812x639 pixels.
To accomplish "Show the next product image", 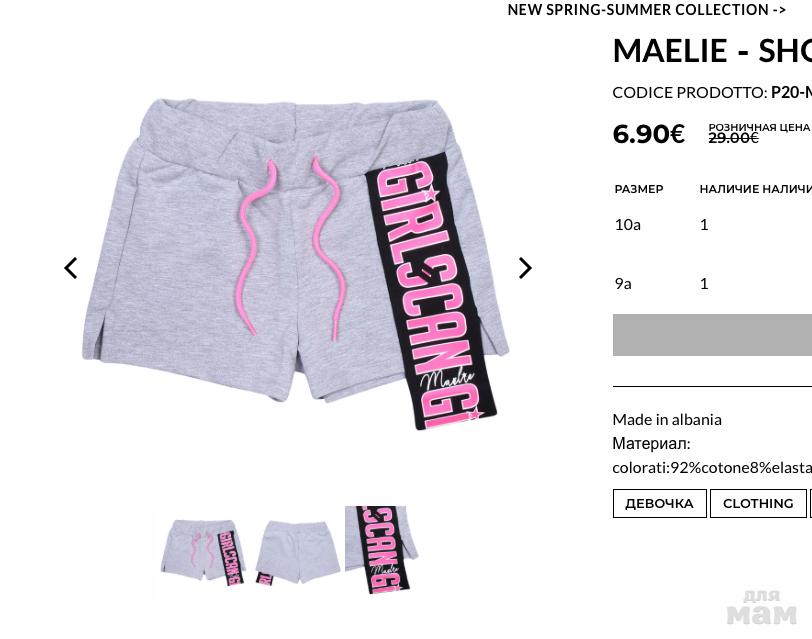I will (x=525, y=268).
